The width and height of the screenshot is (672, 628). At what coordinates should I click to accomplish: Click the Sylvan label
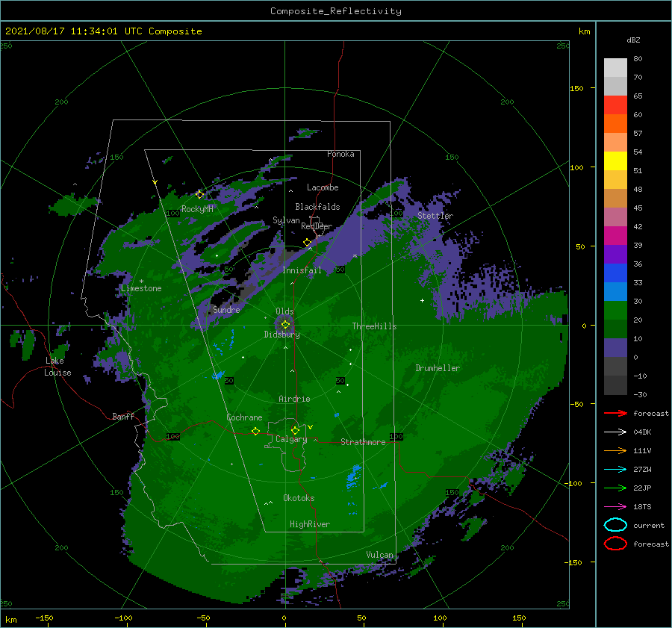tap(286, 220)
